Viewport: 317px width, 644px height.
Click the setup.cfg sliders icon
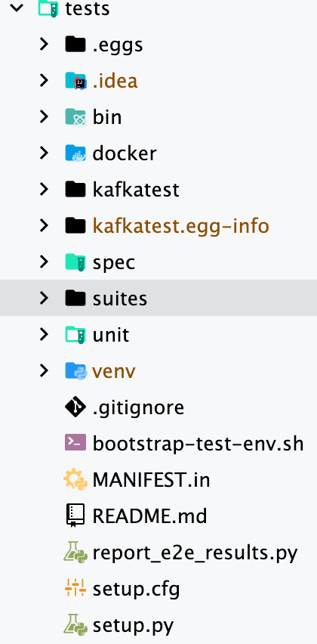(x=75, y=589)
